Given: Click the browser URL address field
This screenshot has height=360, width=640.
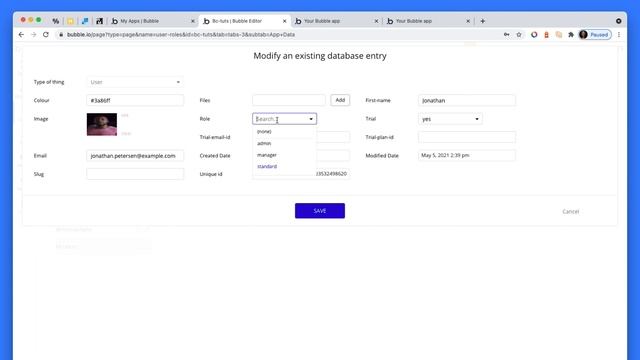Looking at the screenshot, I should click(278, 35).
